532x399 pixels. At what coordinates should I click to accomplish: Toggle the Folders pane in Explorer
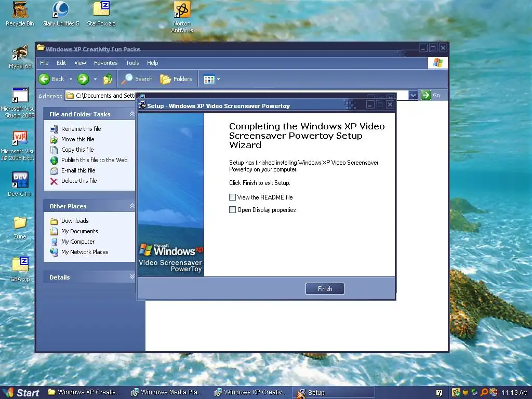tap(176, 79)
